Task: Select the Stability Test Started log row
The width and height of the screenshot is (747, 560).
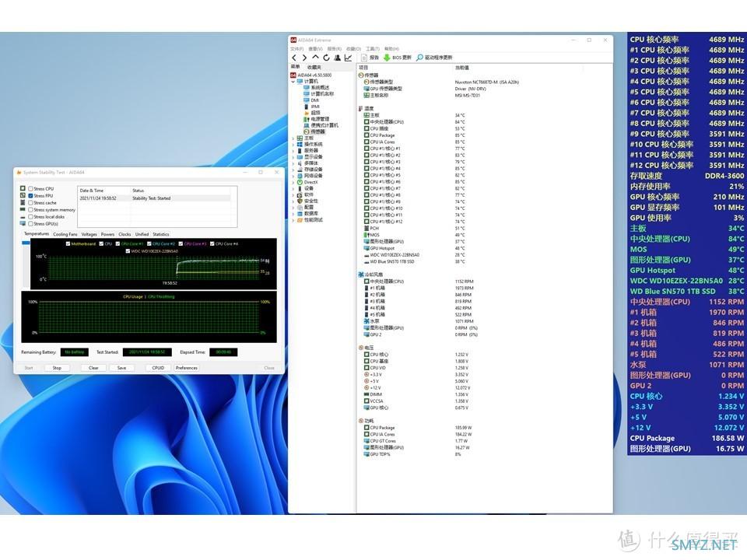Action: coord(156,198)
